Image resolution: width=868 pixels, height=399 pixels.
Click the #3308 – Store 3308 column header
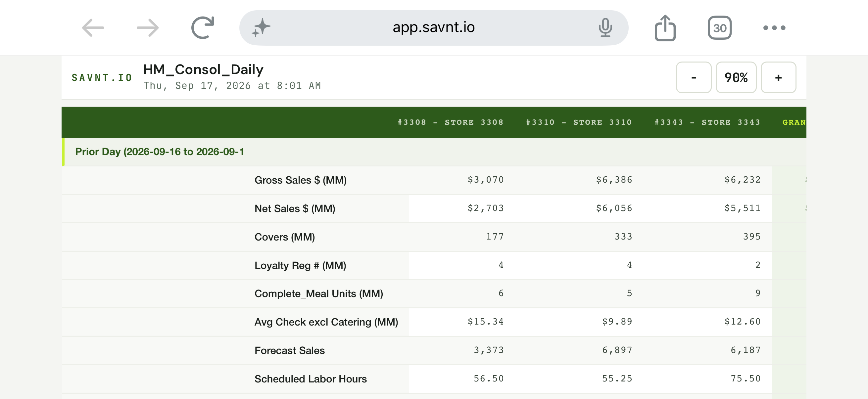coord(451,122)
